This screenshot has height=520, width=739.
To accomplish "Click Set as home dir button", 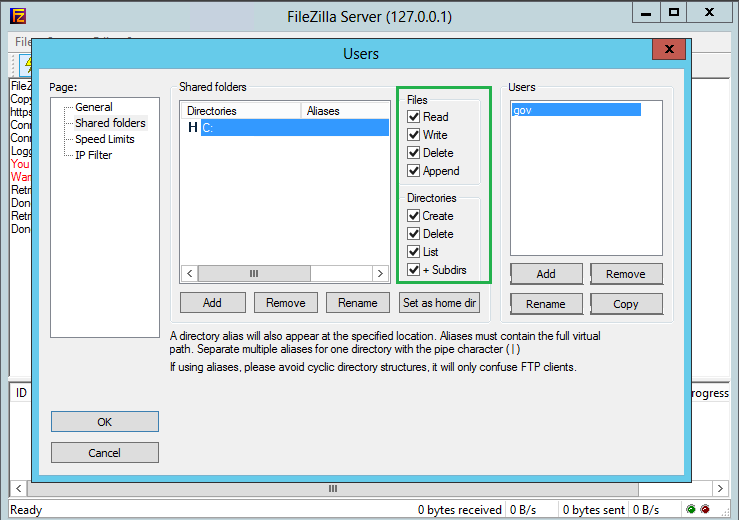I will click(x=439, y=303).
